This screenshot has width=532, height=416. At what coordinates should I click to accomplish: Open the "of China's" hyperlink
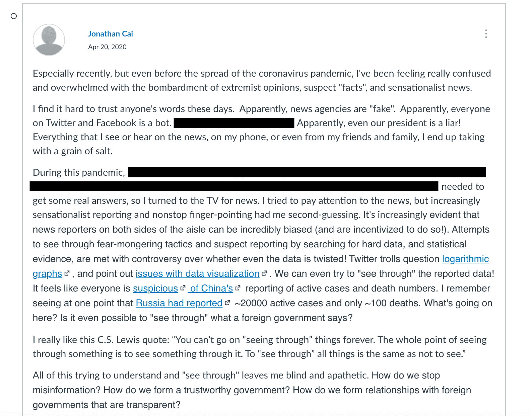click(x=211, y=288)
